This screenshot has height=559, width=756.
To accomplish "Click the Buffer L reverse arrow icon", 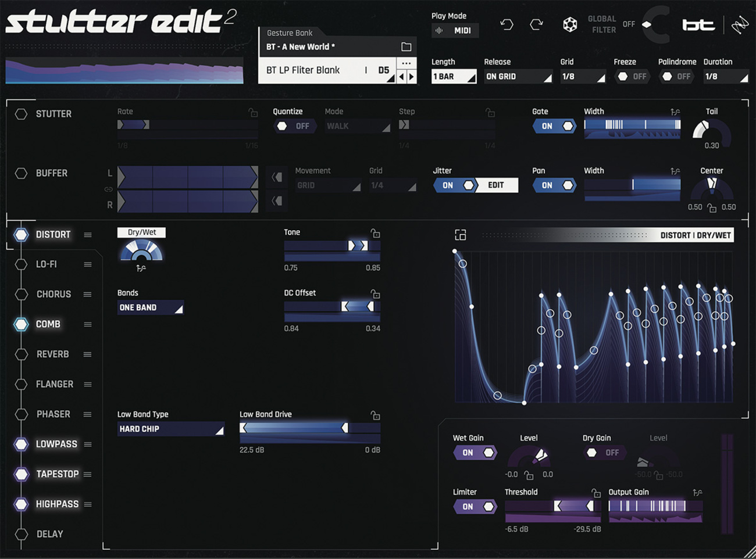I will [x=277, y=177].
